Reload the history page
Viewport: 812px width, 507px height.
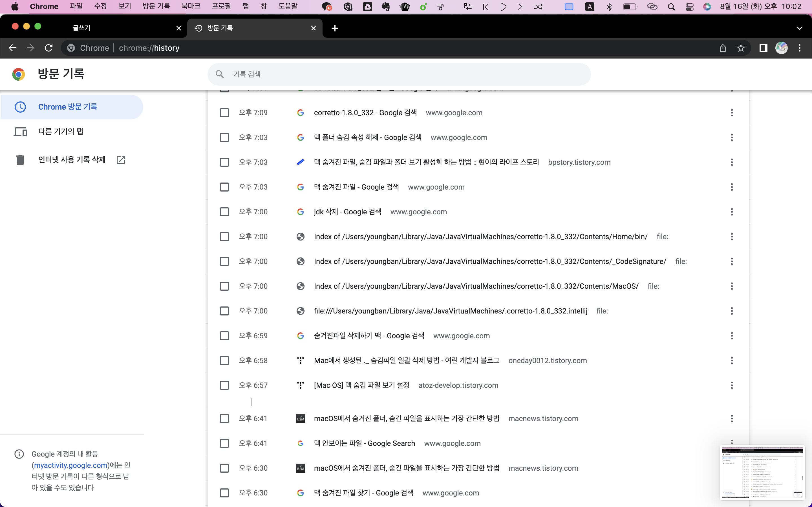click(49, 48)
